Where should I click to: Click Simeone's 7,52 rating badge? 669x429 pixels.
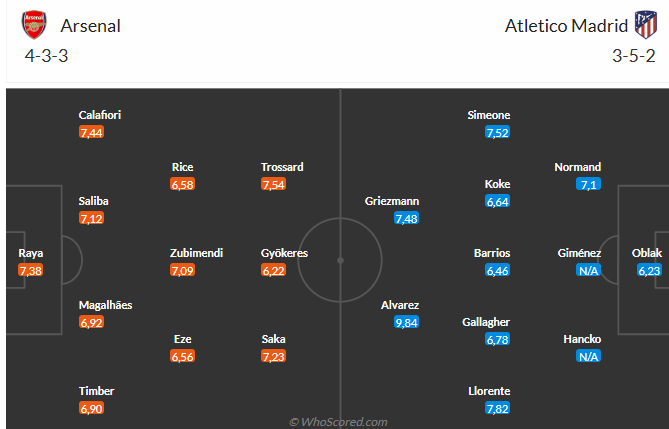point(497,132)
